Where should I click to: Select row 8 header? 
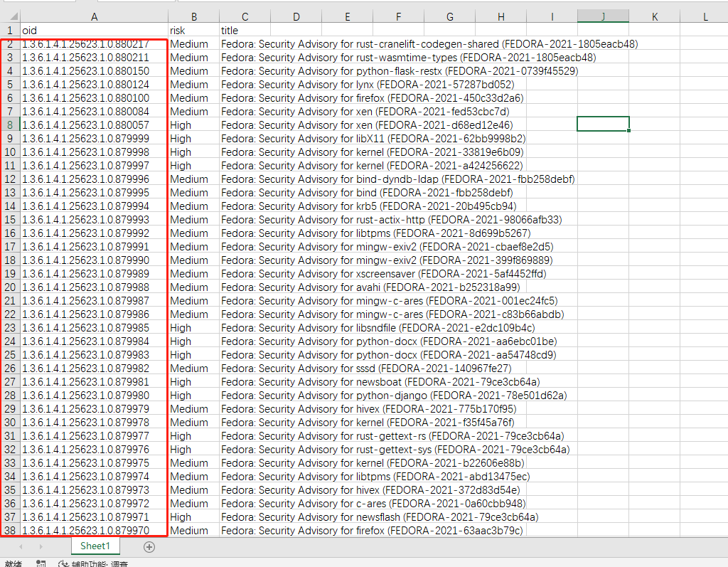(x=10, y=125)
